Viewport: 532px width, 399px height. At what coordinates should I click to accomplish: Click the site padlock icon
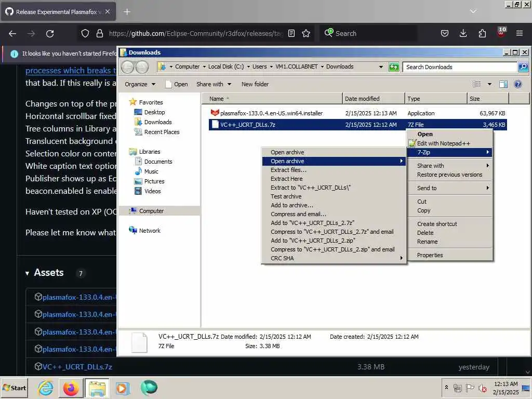pyautogui.click(x=99, y=33)
